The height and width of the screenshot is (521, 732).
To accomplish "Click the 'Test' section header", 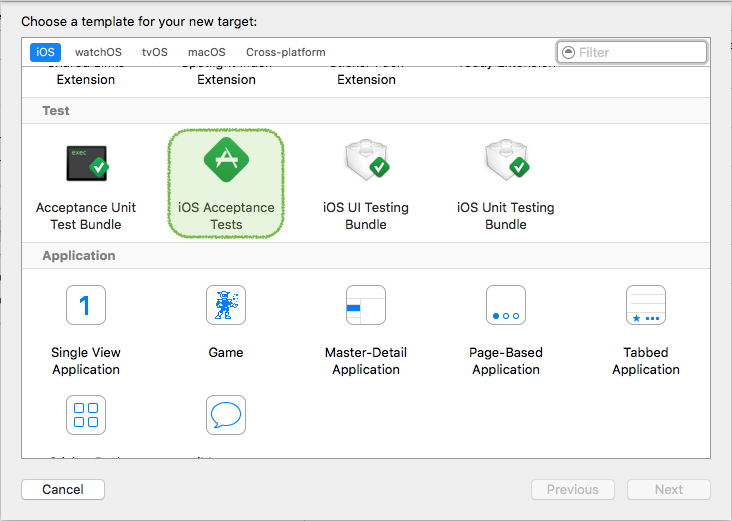I will [x=56, y=111].
